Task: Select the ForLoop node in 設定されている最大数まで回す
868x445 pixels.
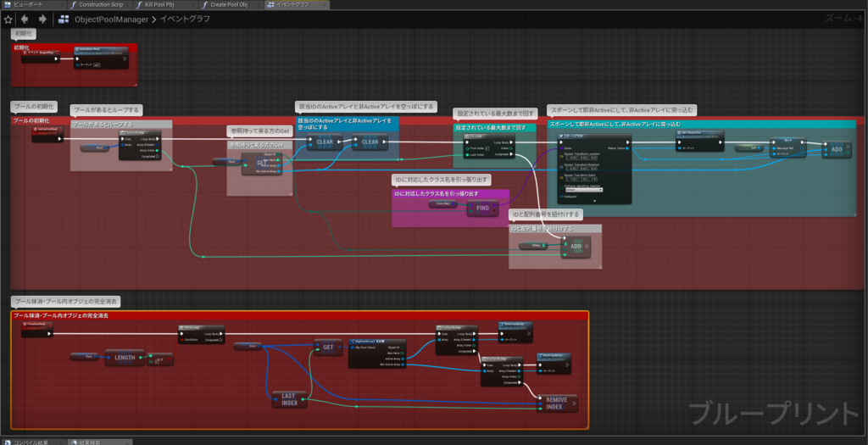Action: [x=489, y=146]
